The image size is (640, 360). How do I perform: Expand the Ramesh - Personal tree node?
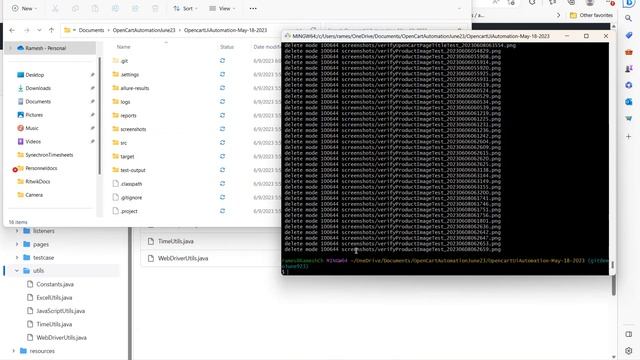click(x=11, y=48)
